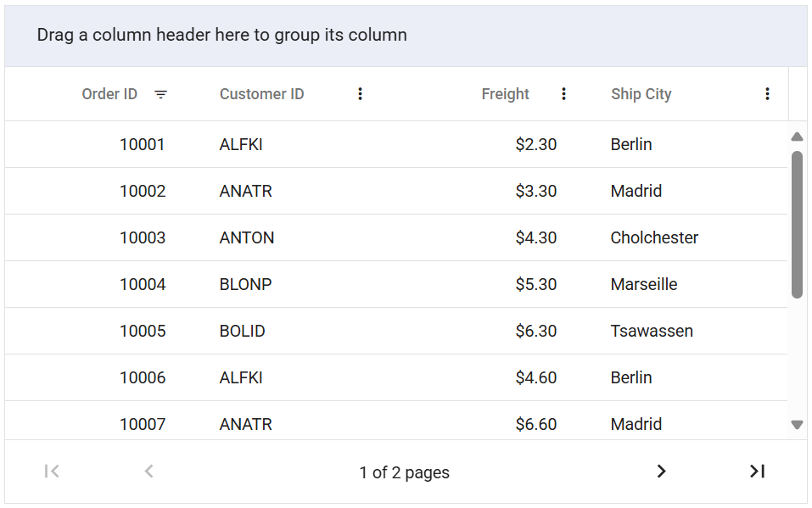This screenshot has width=812, height=508.
Task: Select order 10005 cell
Action: (x=143, y=331)
